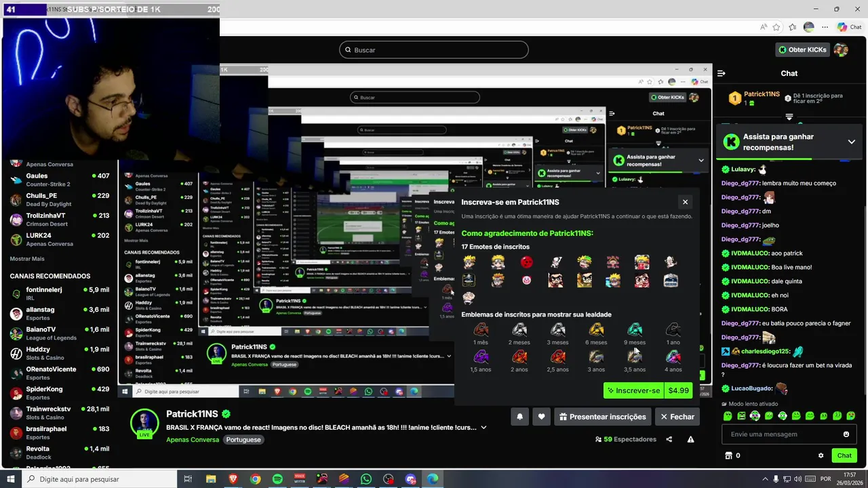Open Spotify from the taskbar
The image size is (868, 488).
(x=277, y=479)
